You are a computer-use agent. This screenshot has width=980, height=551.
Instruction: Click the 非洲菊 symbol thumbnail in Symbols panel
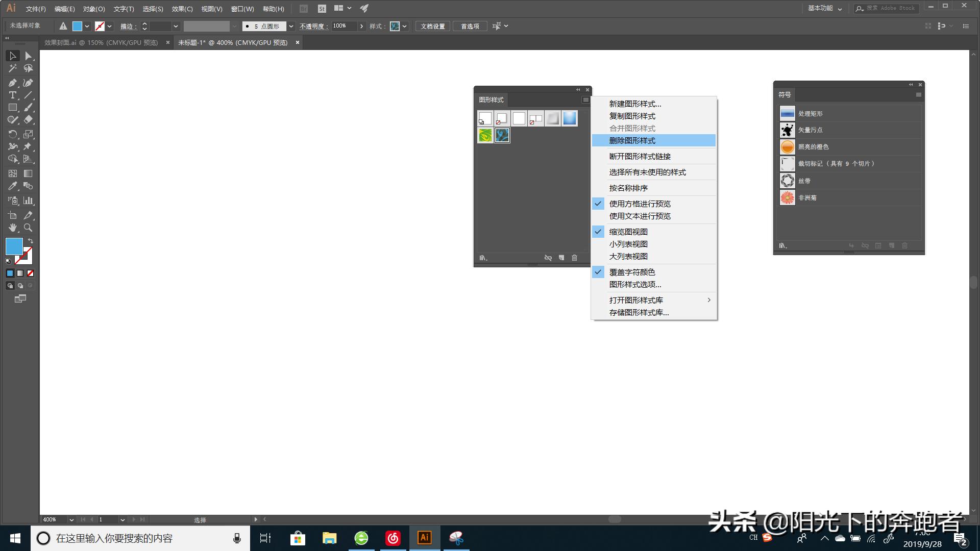pyautogui.click(x=787, y=197)
